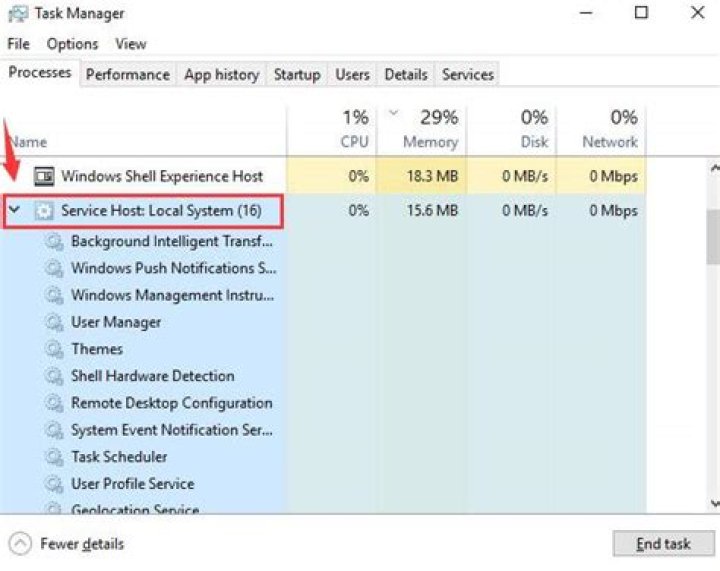Select the User Manager service
Image resolution: width=720 pixels, height=571 pixels.
(x=116, y=323)
